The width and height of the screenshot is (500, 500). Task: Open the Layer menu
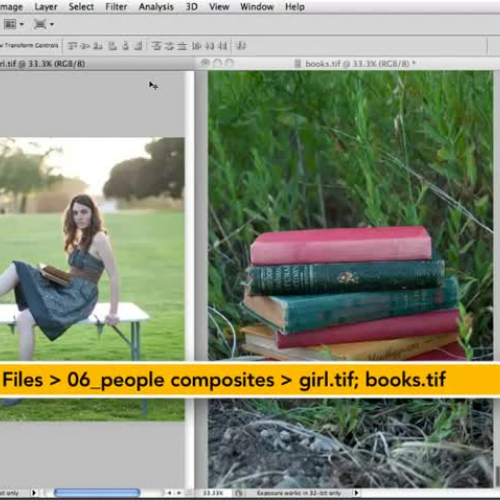click(x=46, y=7)
